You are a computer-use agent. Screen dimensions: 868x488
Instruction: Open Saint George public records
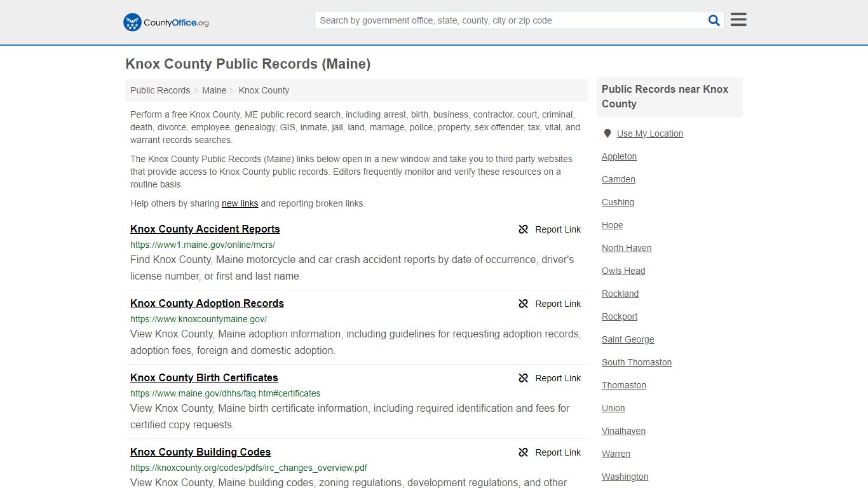pos(628,339)
